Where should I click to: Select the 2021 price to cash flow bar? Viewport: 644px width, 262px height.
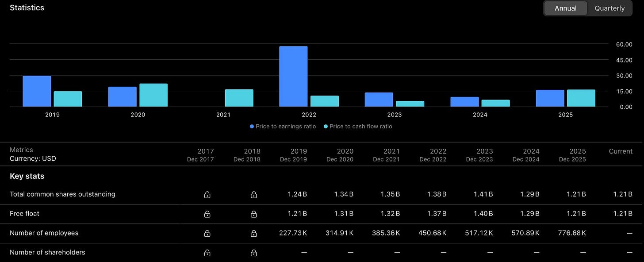239,98
